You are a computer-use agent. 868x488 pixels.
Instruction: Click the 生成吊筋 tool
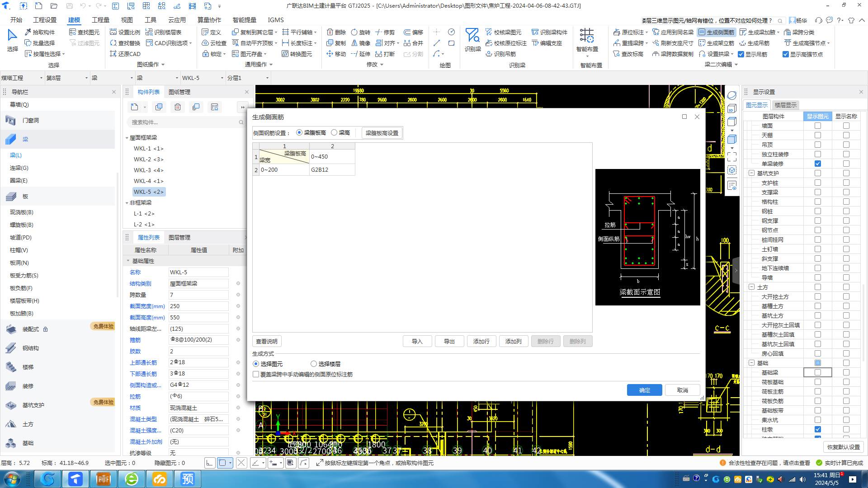pyautogui.click(x=754, y=43)
